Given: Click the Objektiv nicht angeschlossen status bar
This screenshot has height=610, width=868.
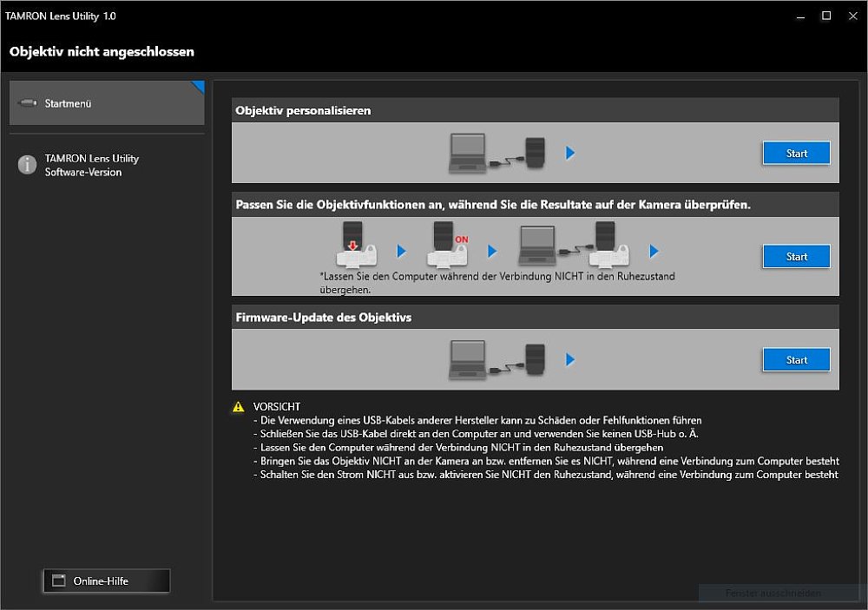Looking at the screenshot, I should pos(102,52).
